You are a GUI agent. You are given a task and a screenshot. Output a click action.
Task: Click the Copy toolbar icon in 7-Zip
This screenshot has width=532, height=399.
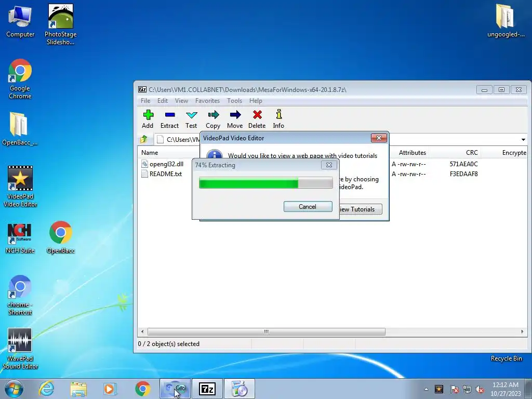click(x=213, y=119)
